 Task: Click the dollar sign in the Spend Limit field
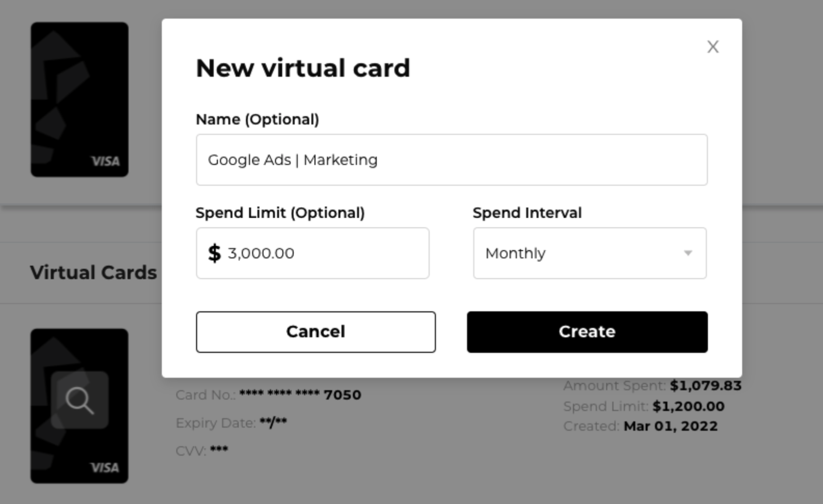coord(213,253)
